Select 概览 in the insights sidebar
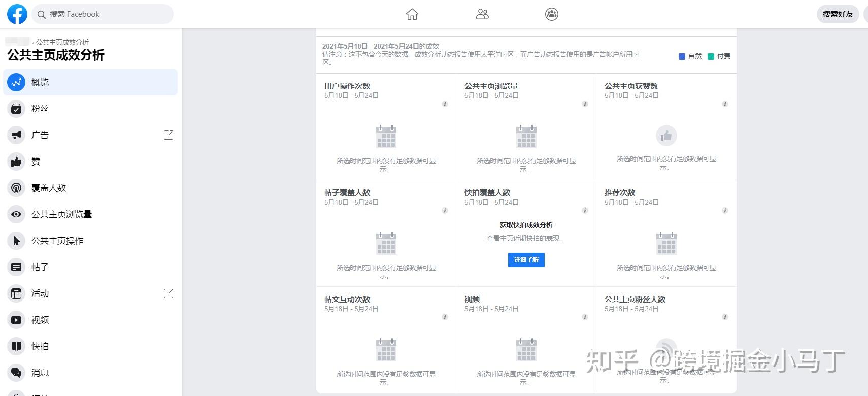The height and width of the screenshot is (396, 868). (90, 82)
